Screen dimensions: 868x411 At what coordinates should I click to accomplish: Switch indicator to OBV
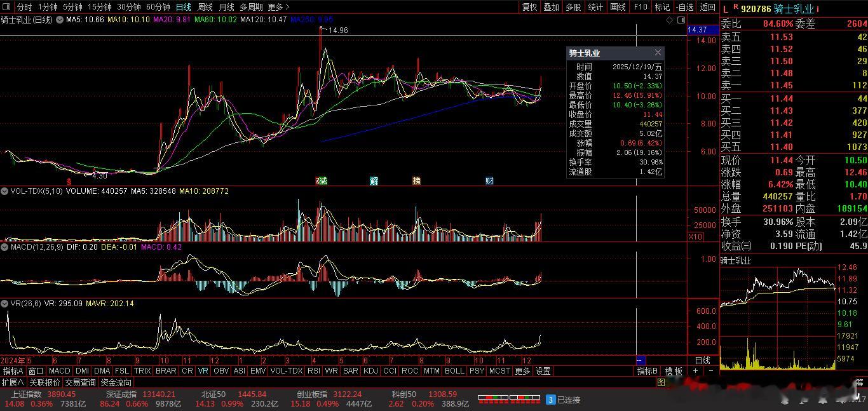tap(221, 371)
